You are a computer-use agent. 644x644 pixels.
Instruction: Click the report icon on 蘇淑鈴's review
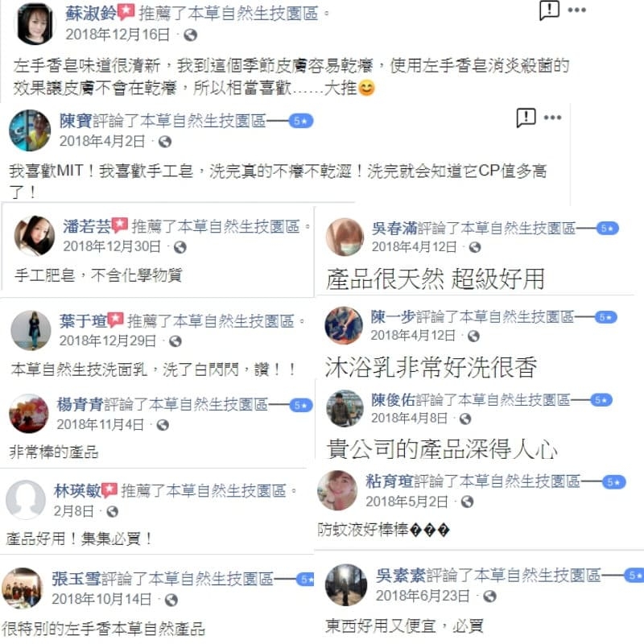549,10
